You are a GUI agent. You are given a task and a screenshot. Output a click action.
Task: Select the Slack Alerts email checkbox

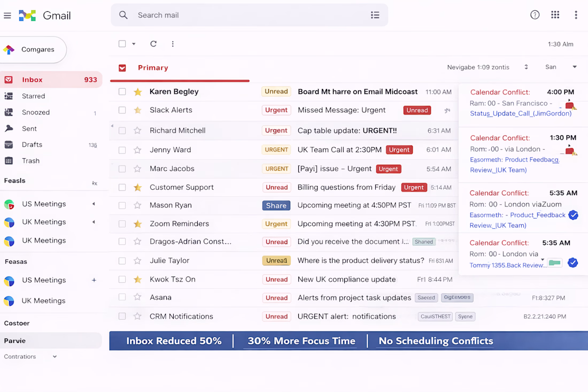pos(122,110)
